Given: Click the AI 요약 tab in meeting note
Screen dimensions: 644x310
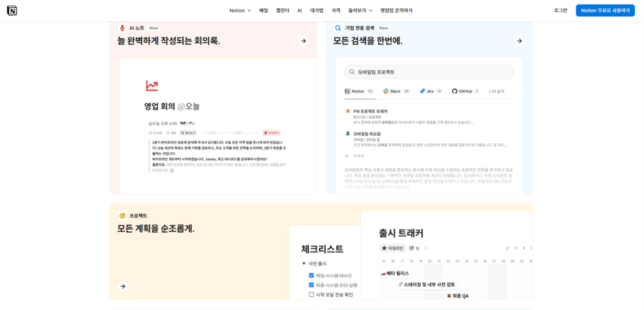Looking at the screenshot, I should 155,133.
